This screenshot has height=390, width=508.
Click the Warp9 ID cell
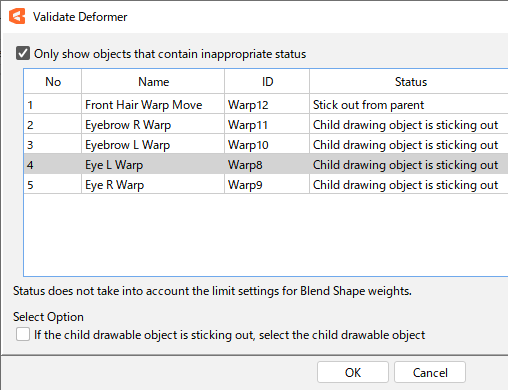267,185
